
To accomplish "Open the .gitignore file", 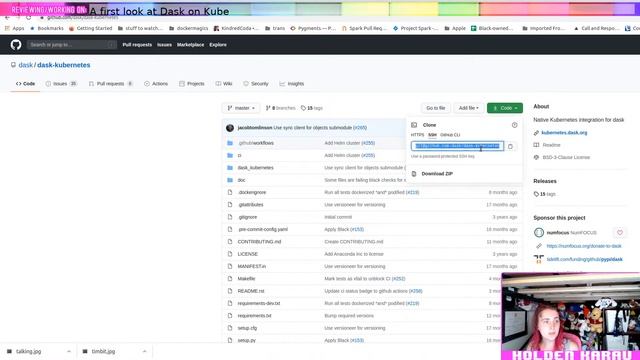I will pyautogui.click(x=247, y=217).
